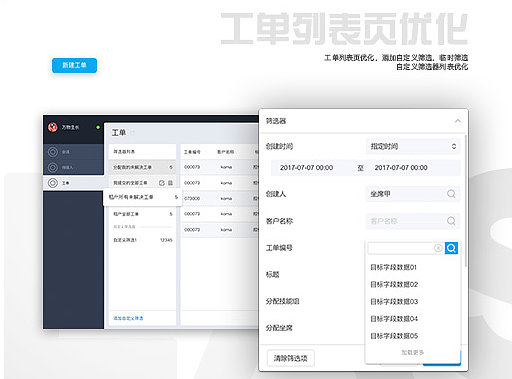Click delete icon on 我提交的全部工单 row
Image resolution: width=512 pixels, height=379 pixels.
[x=170, y=183]
